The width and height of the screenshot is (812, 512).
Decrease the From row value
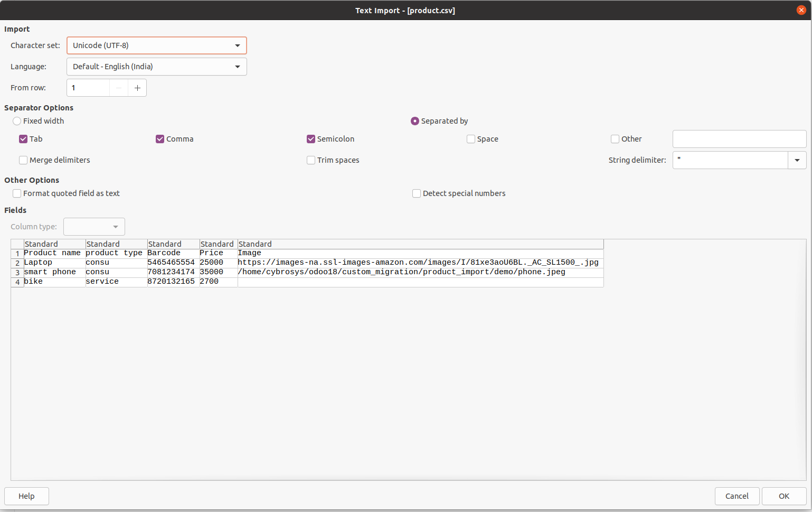coord(119,88)
